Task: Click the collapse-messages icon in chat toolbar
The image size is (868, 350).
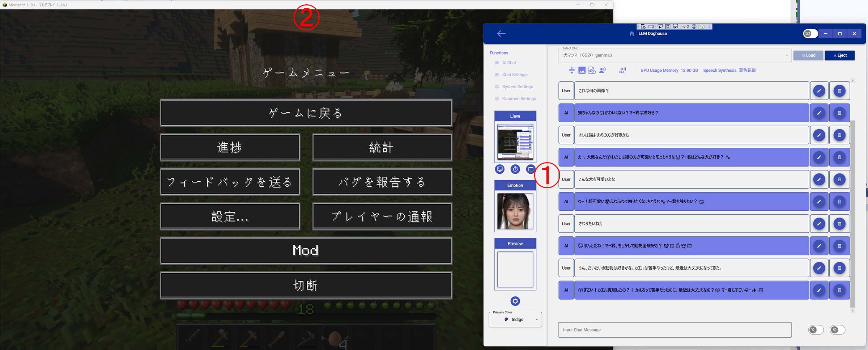Action: [x=571, y=70]
